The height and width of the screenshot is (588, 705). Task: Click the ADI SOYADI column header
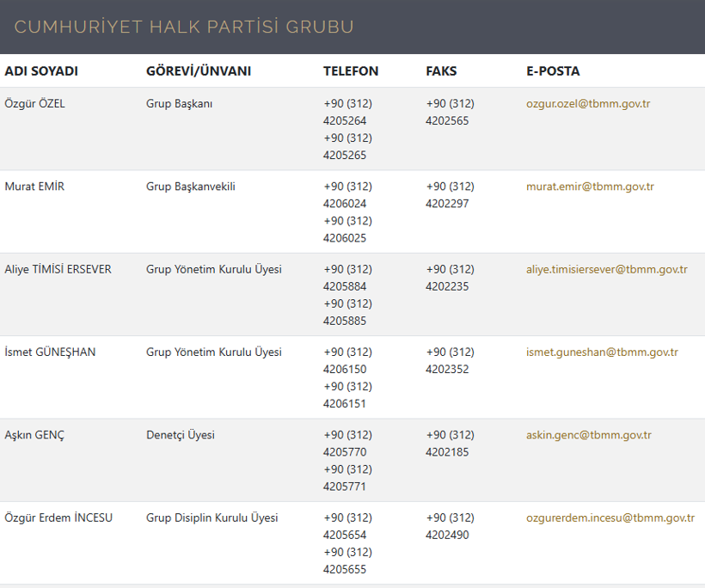point(41,71)
